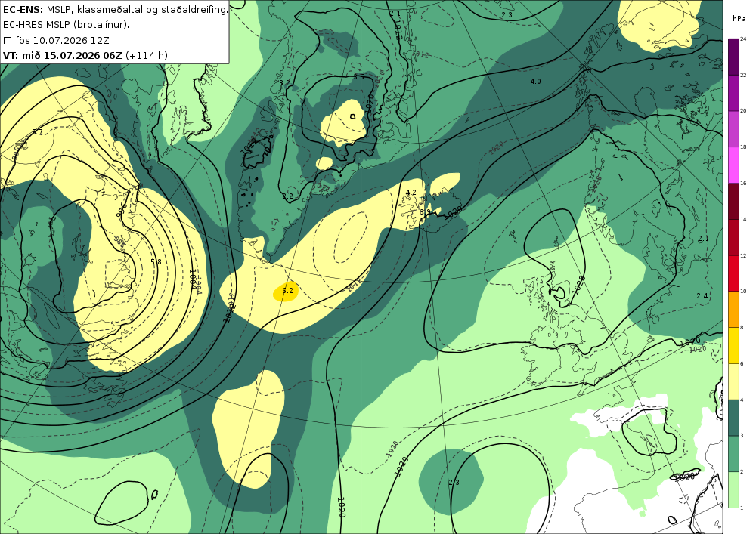
Task: Click the 5.8 value near the low
Action: coord(156,262)
